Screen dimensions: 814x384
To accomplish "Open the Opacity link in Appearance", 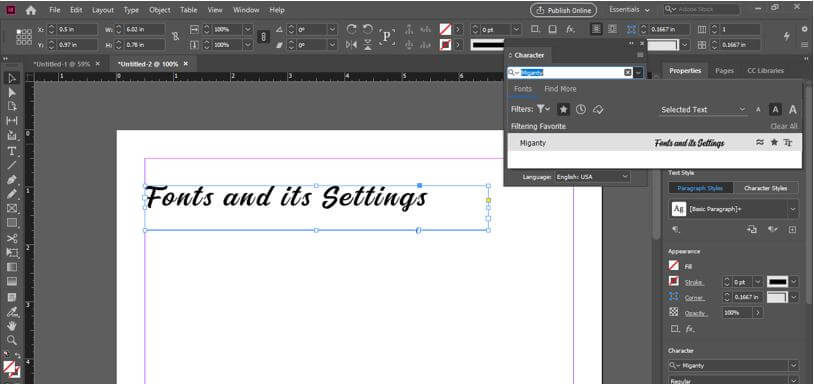I will (x=695, y=313).
